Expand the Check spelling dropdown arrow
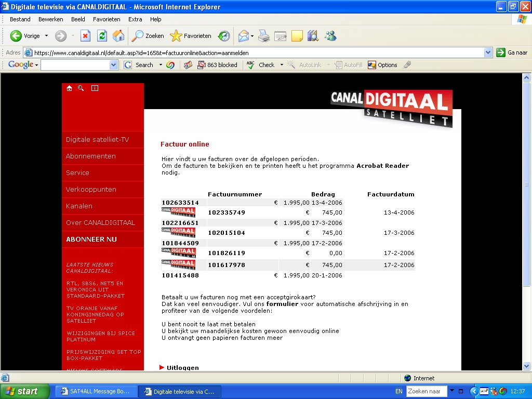The image size is (532, 399). [282, 65]
